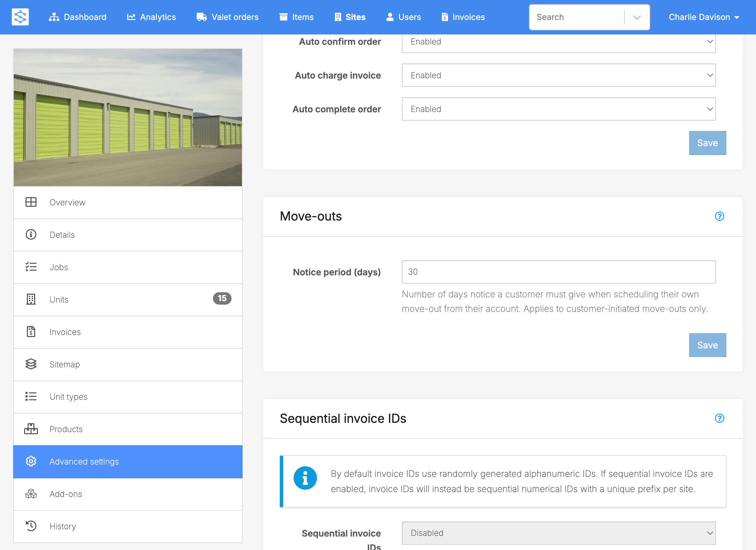Click the Auto charge invoice label

tap(338, 75)
